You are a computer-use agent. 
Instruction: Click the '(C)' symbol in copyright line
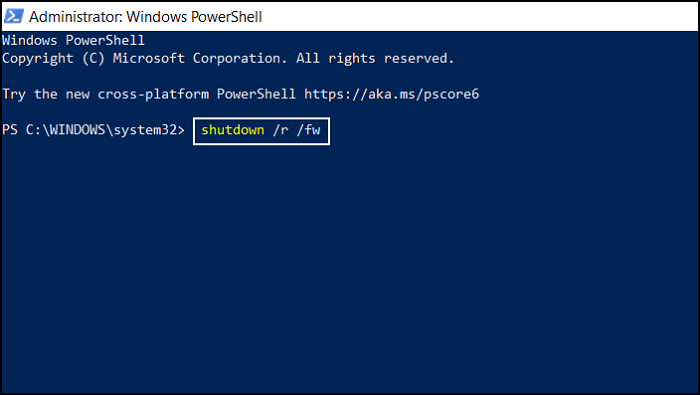tap(93, 58)
